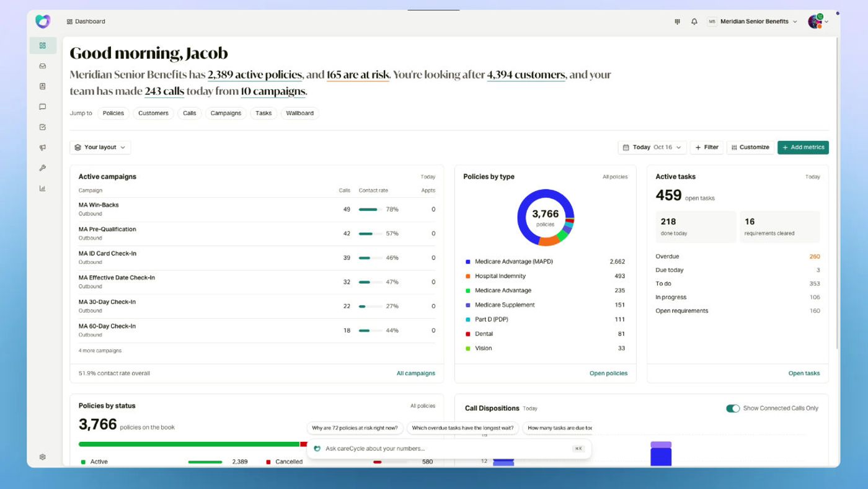
Task: Jump to Policies chip
Action: pos(113,114)
